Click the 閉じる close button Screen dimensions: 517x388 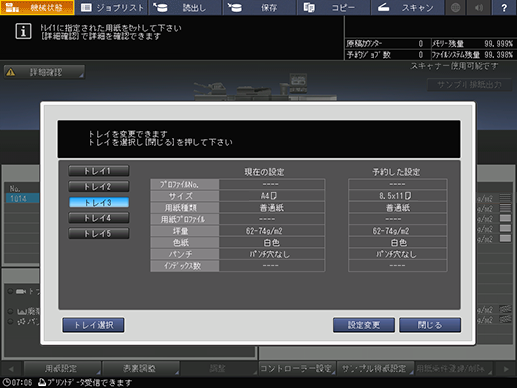[x=430, y=325]
